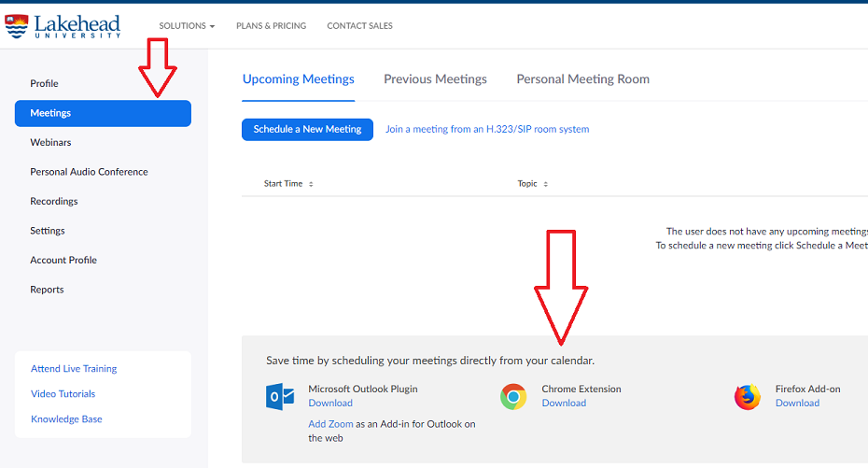Switch to Previous Meetings tab
The image size is (868, 468).
click(x=435, y=79)
